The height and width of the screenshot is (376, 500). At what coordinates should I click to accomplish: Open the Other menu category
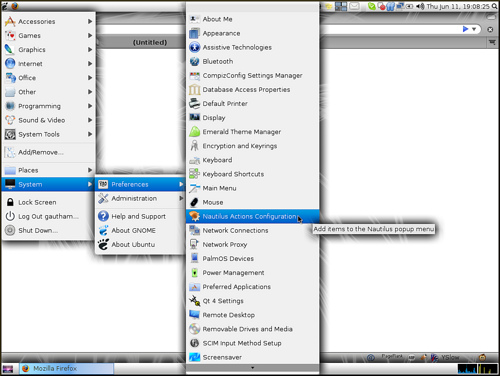[49, 92]
